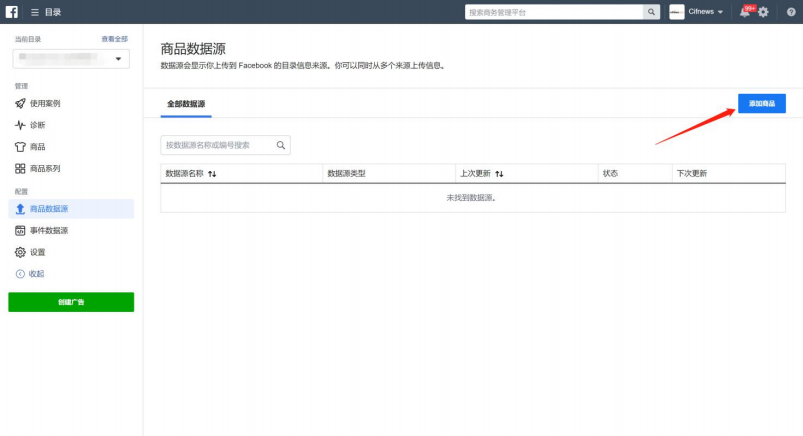Click the magnifier button in top search bar
Screen dimensions: 803x436
tap(651, 12)
